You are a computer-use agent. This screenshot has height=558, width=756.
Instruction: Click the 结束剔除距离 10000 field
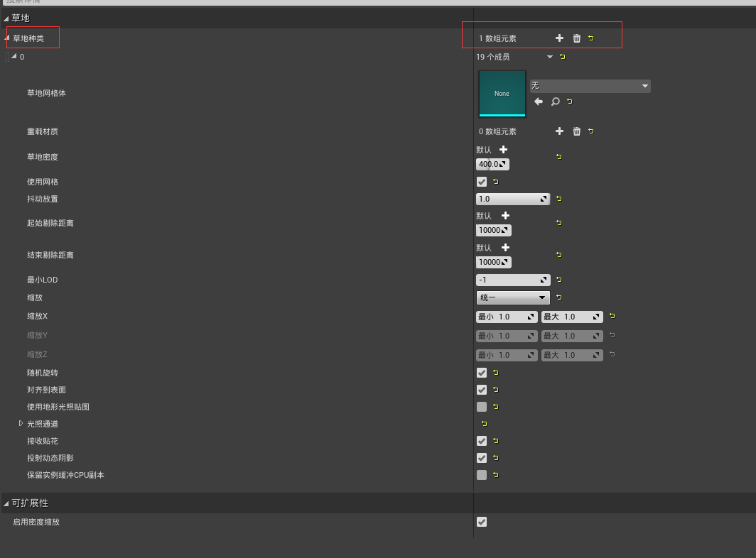click(494, 262)
